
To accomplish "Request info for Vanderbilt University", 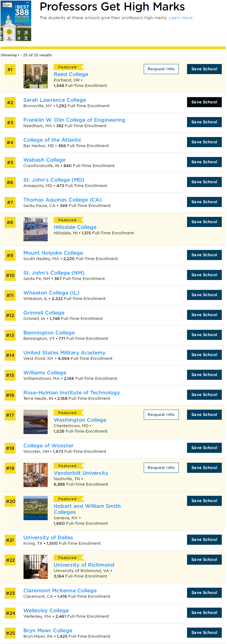I will click(x=161, y=468).
